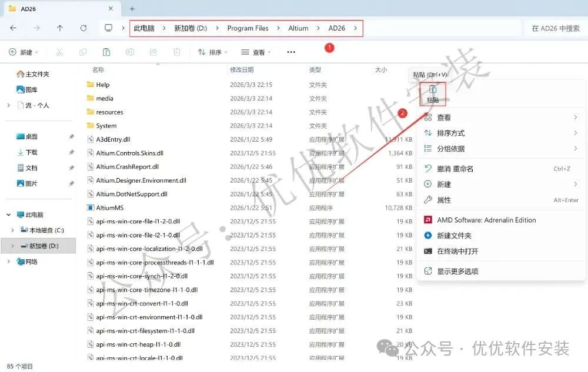
Task: Sort by the 修改日期 column header
Action: tap(242, 70)
